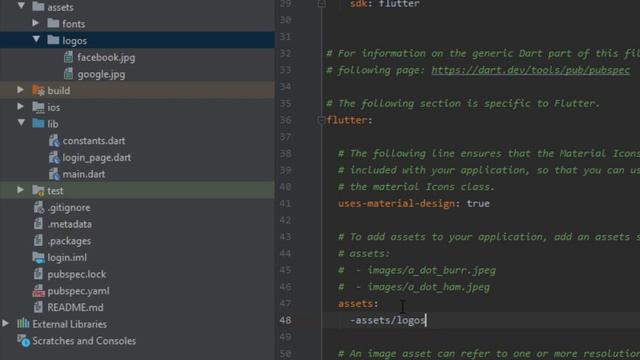
Task: Click line number 41 in gutter
Action: click(286, 203)
